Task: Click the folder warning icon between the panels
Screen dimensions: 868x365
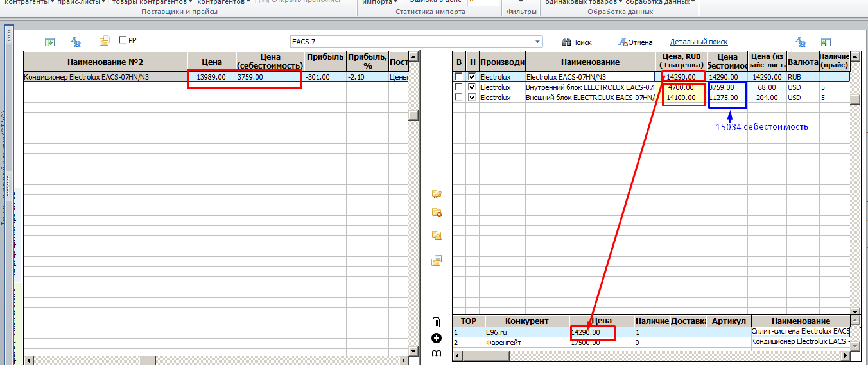Action: pyautogui.click(x=437, y=235)
